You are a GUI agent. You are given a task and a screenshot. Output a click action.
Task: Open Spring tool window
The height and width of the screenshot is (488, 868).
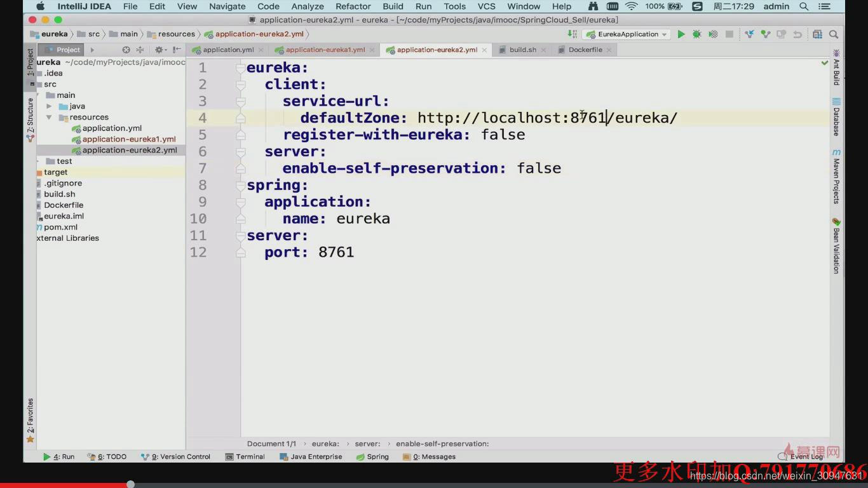tap(372, 457)
